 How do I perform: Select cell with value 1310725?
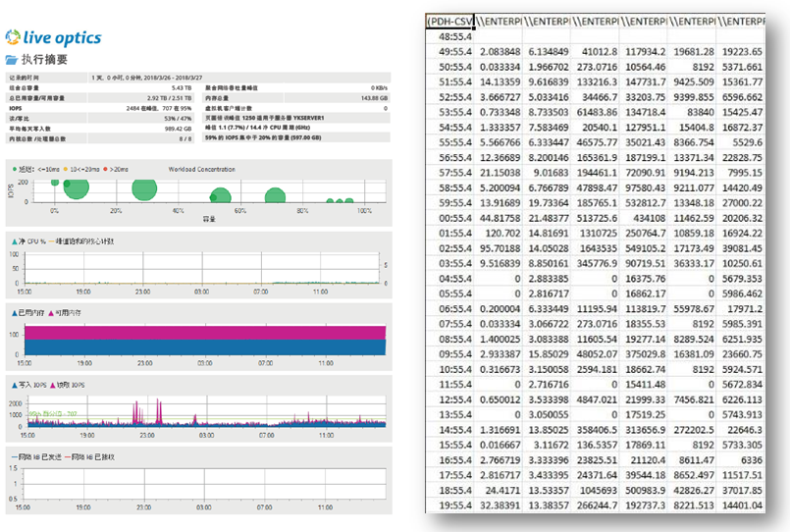(x=595, y=234)
